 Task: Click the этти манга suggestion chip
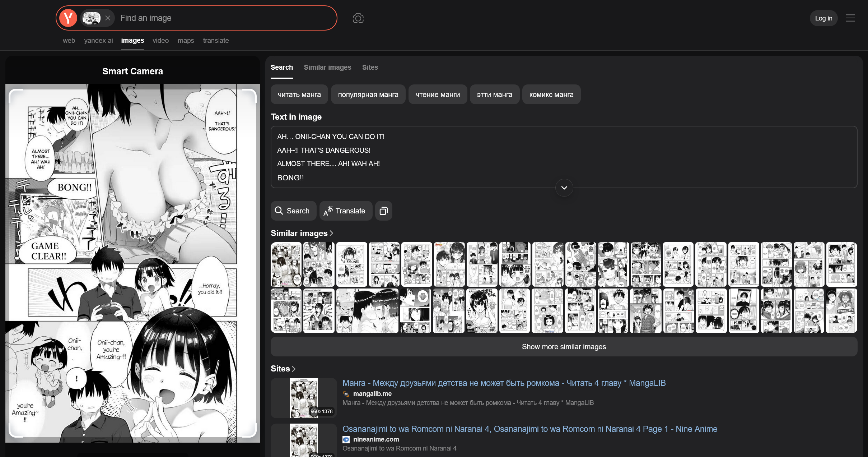494,94
